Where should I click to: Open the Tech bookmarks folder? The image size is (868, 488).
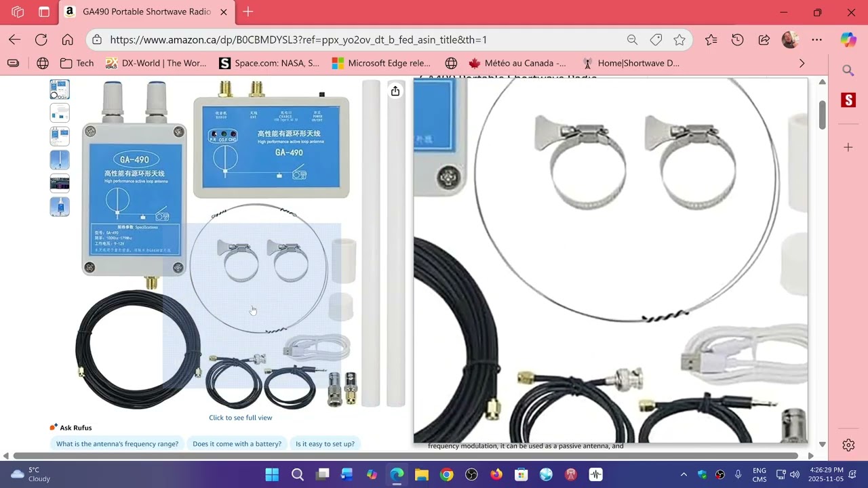(77, 63)
